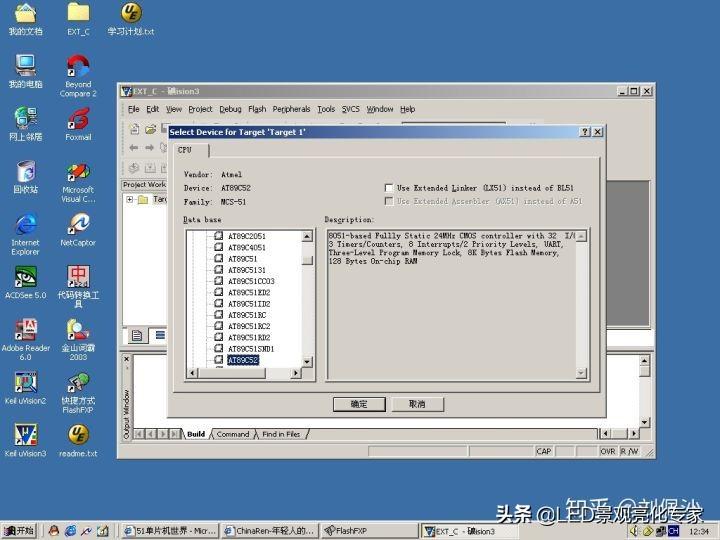Launch Beyond Compare 2 shortcut
Image resolution: width=720 pixels, height=540 pixels.
[x=78, y=76]
